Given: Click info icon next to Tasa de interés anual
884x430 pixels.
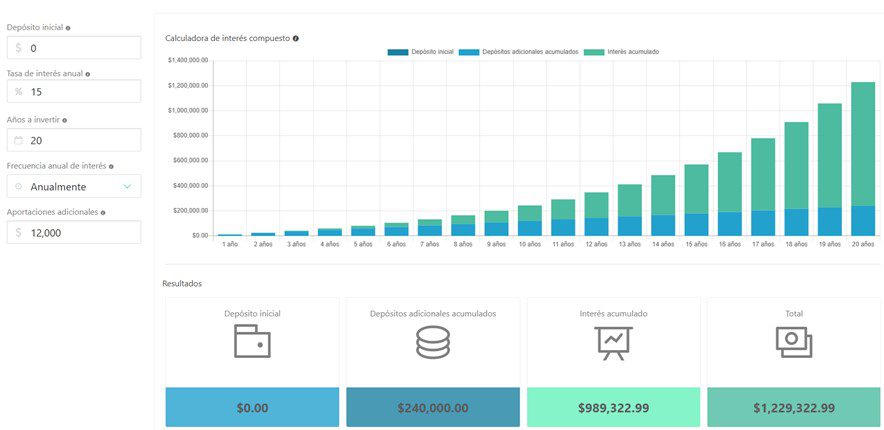Looking at the screenshot, I should point(88,74).
